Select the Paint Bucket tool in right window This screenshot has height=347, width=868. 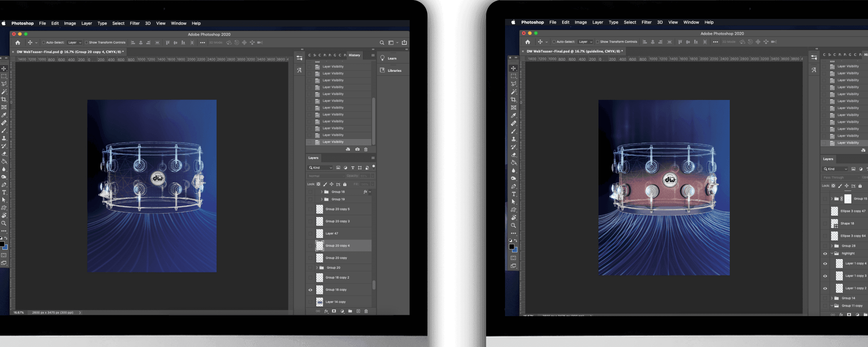click(514, 162)
